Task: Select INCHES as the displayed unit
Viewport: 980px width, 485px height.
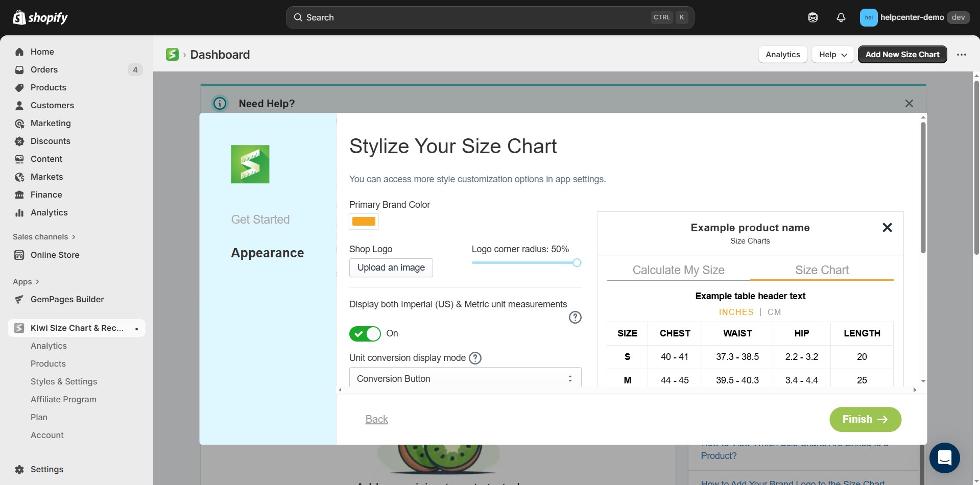Action: [x=736, y=312]
